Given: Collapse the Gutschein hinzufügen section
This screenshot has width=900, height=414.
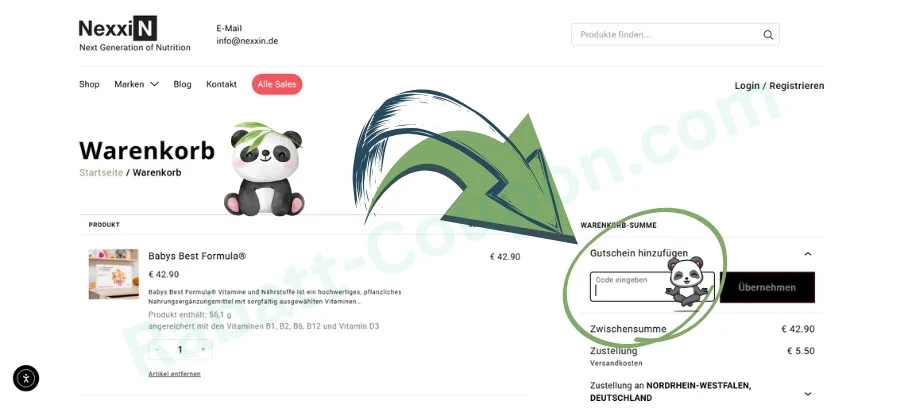Looking at the screenshot, I should [x=808, y=254].
